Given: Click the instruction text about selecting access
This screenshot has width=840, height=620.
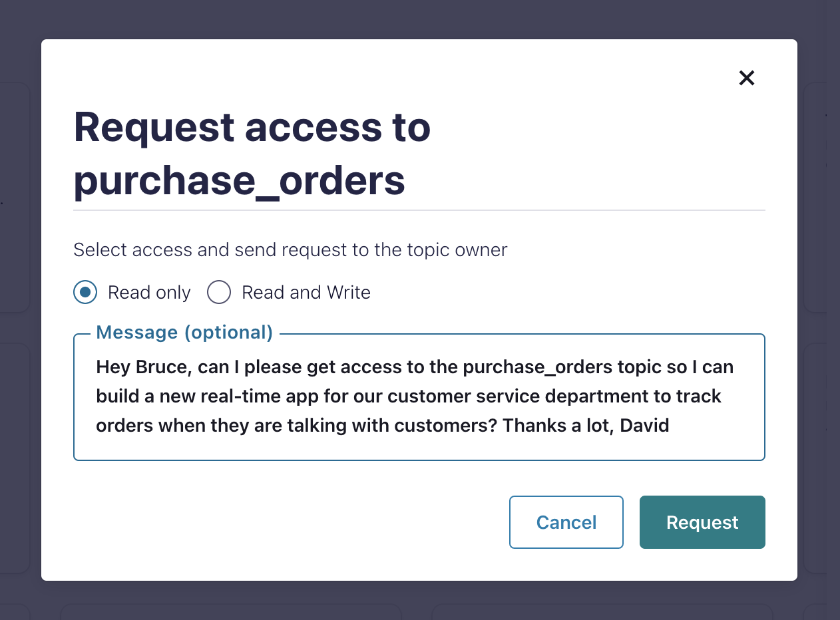Looking at the screenshot, I should (x=290, y=249).
